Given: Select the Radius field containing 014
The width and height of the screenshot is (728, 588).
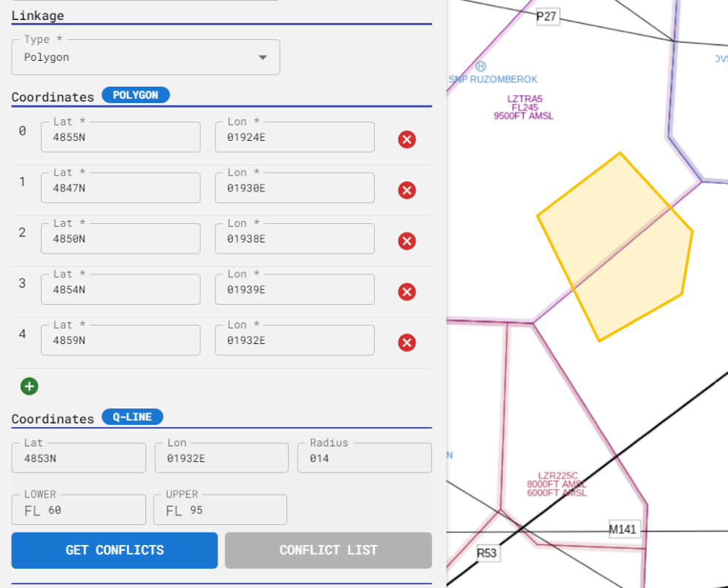Looking at the screenshot, I should [x=364, y=457].
